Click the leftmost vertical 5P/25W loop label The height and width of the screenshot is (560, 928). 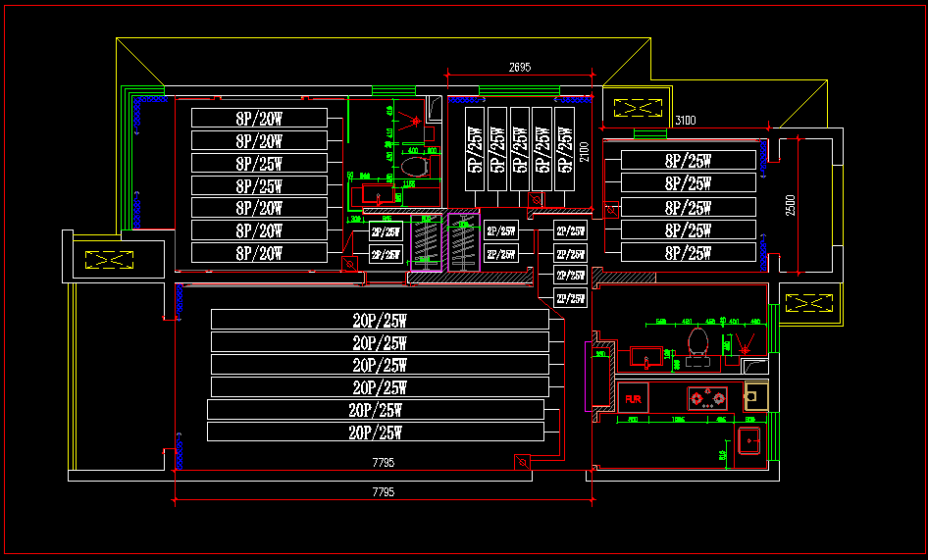pyautogui.click(x=475, y=149)
